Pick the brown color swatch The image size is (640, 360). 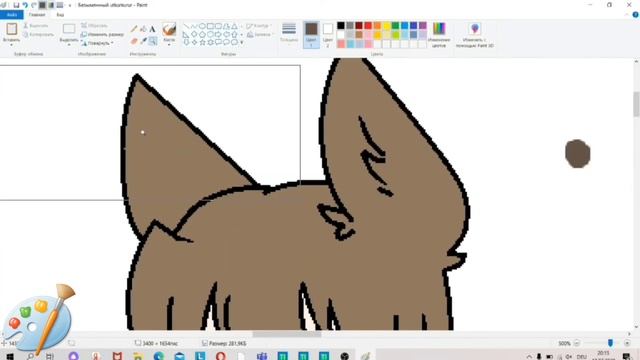(359, 35)
